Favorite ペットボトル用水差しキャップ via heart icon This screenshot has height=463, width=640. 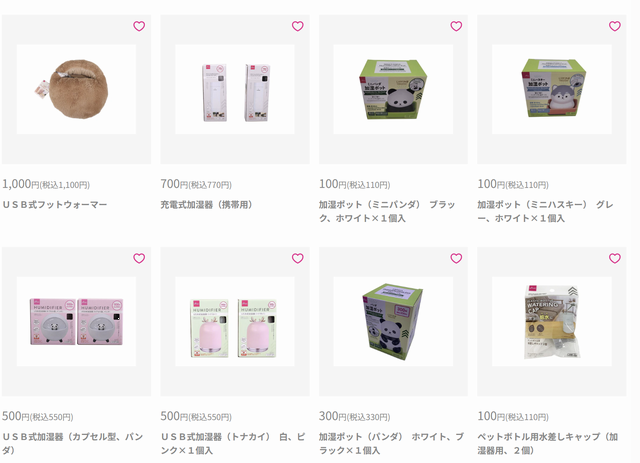(615, 258)
